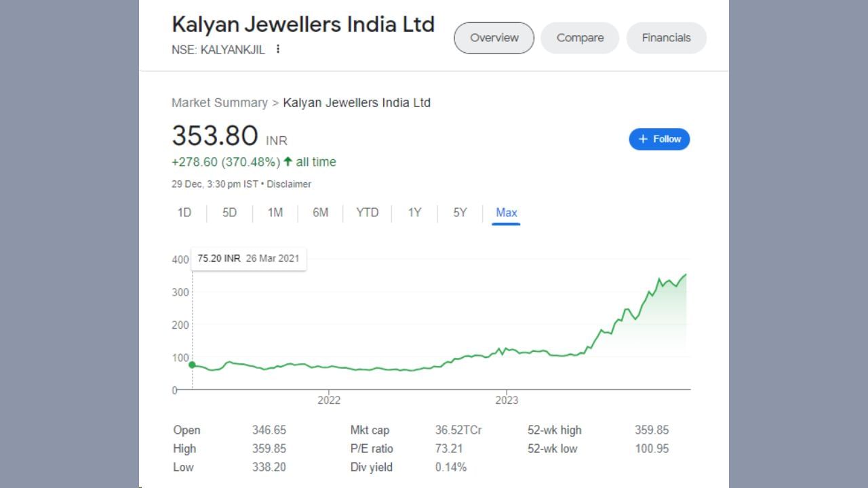Open the Financials tab
The height and width of the screenshot is (488, 868).
[666, 38]
